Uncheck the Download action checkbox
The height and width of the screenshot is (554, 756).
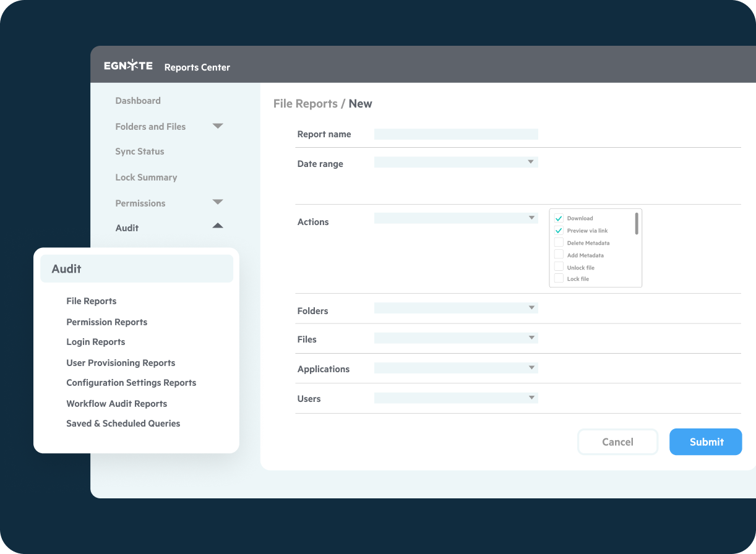(x=559, y=218)
